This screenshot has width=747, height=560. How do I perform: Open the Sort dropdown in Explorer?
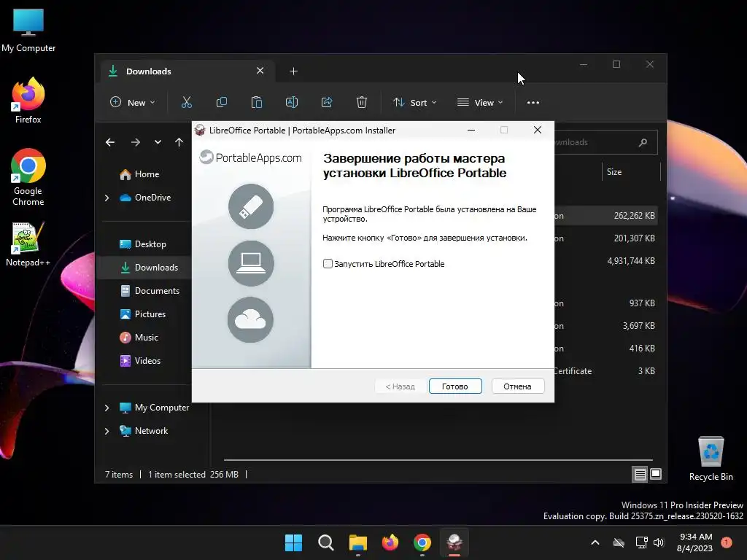click(x=414, y=102)
